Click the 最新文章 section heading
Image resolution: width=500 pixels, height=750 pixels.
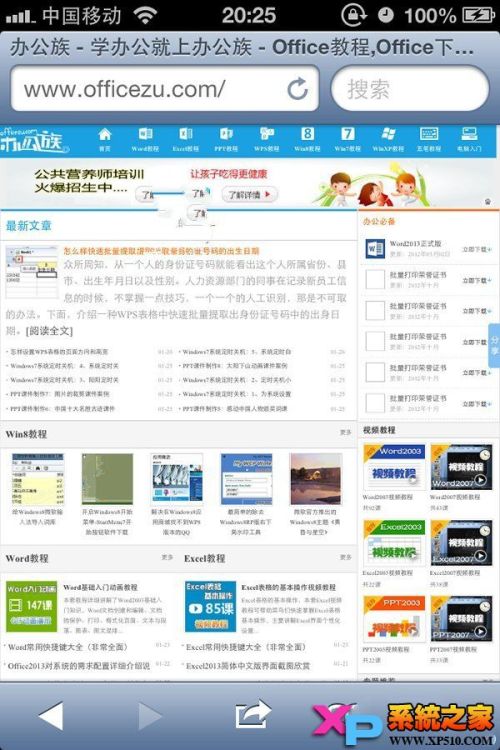28,226
